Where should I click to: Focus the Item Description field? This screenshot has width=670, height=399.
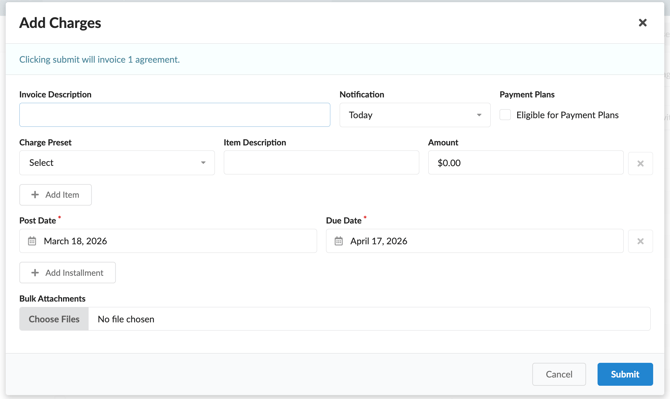click(x=321, y=162)
